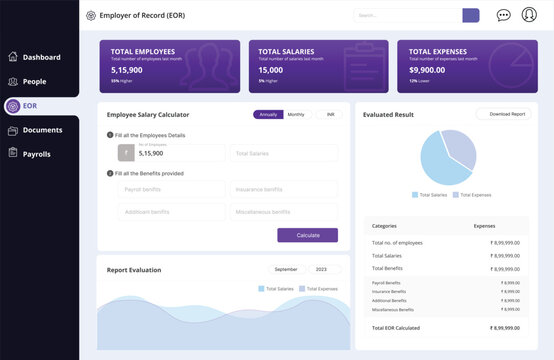Image resolution: width=554 pixels, height=360 pixels.
Task: Click the Categories column header
Action: point(384,226)
